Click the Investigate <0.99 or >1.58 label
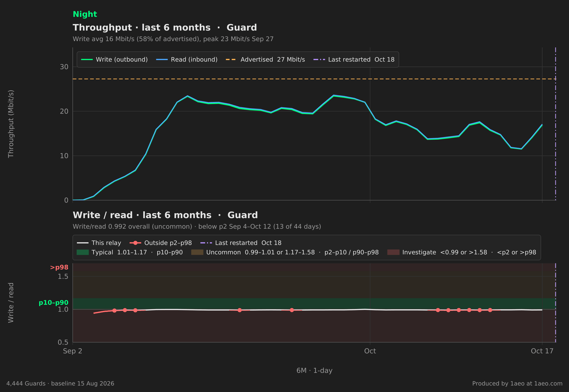569x392 pixels. pyautogui.click(x=469, y=252)
